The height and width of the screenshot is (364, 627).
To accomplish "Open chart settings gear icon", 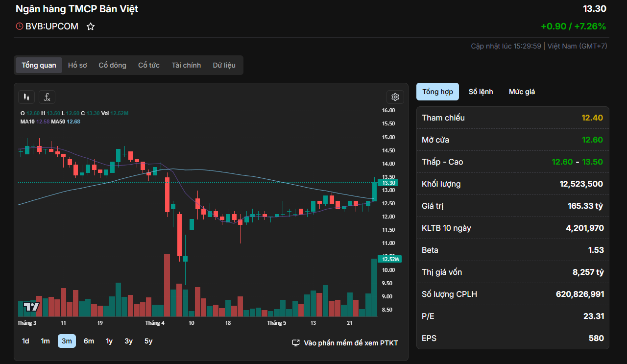I will [395, 97].
